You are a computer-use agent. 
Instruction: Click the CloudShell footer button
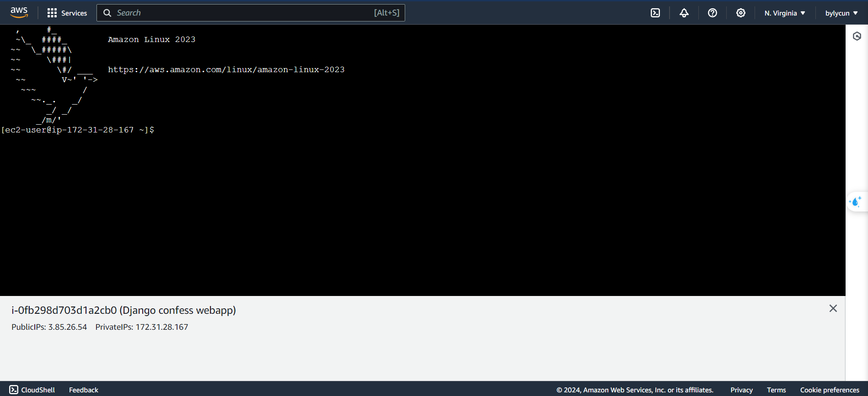[32, 390]
